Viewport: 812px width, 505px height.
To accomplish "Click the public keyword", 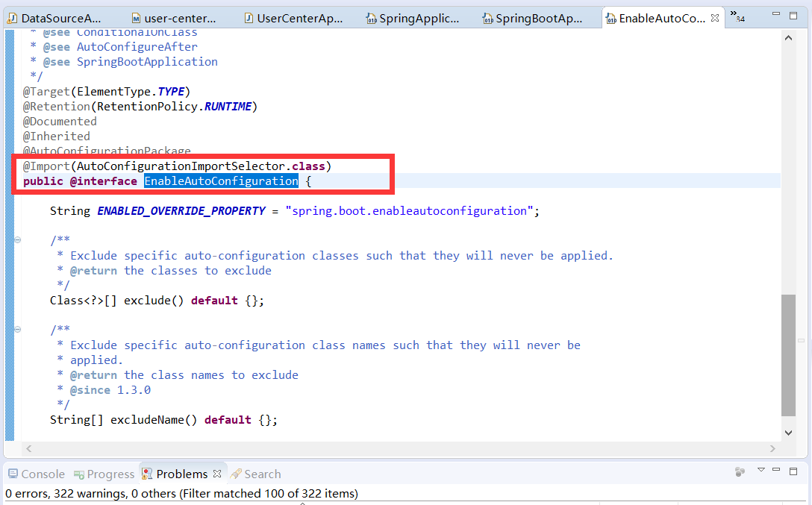I will tap(43, 181).
